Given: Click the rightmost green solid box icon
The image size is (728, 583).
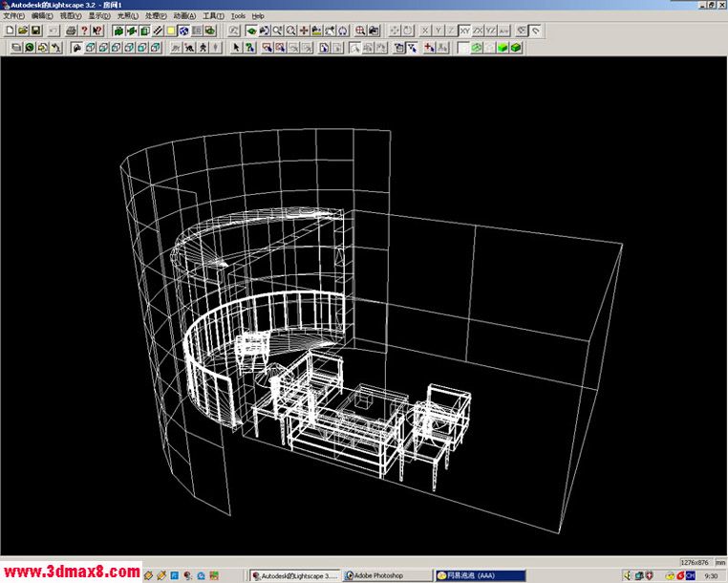Looking at the screenshot, I should (516, 48).
